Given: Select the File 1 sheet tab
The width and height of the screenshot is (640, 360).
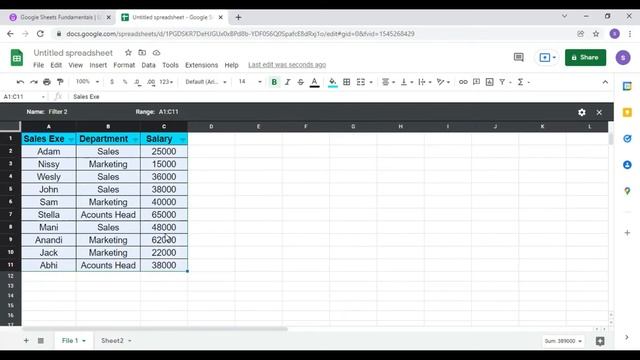Looking at the screenshot, I should click(x=73, y=340).
